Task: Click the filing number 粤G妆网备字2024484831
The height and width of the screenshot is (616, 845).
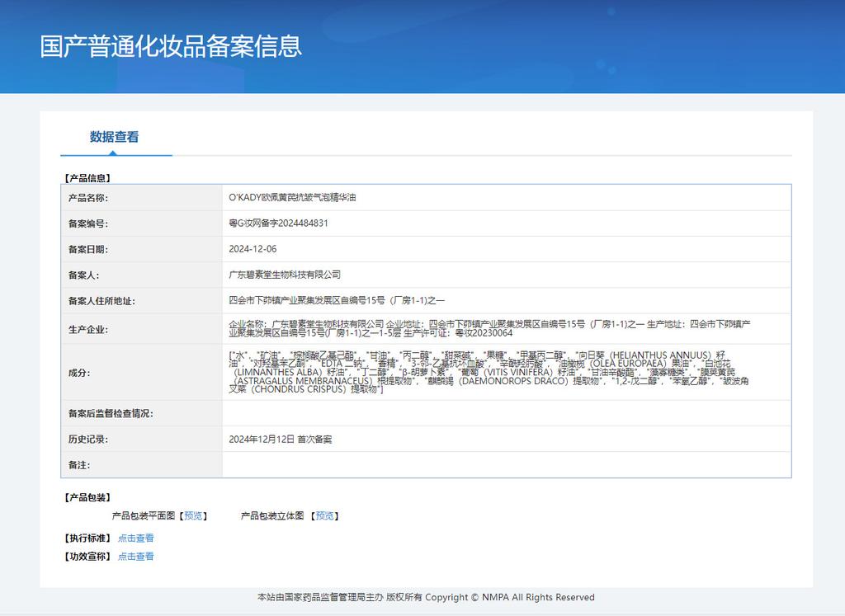Action: coord(278,223)
